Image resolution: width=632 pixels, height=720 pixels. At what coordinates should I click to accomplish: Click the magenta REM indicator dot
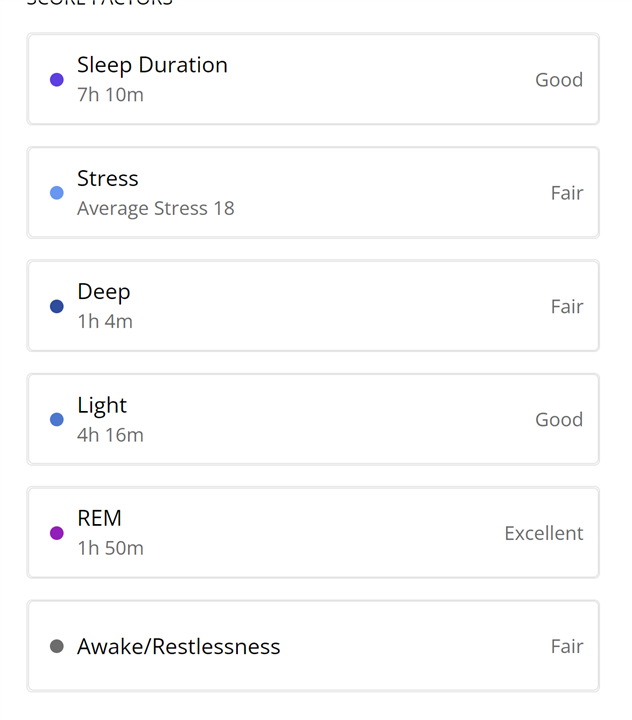(x=57, y=533)
